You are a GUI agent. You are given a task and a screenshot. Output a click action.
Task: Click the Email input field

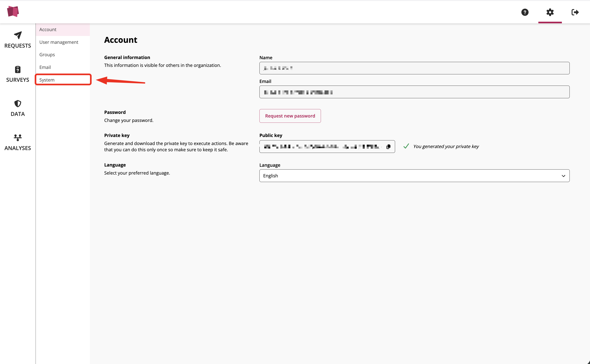pos(414,92)
